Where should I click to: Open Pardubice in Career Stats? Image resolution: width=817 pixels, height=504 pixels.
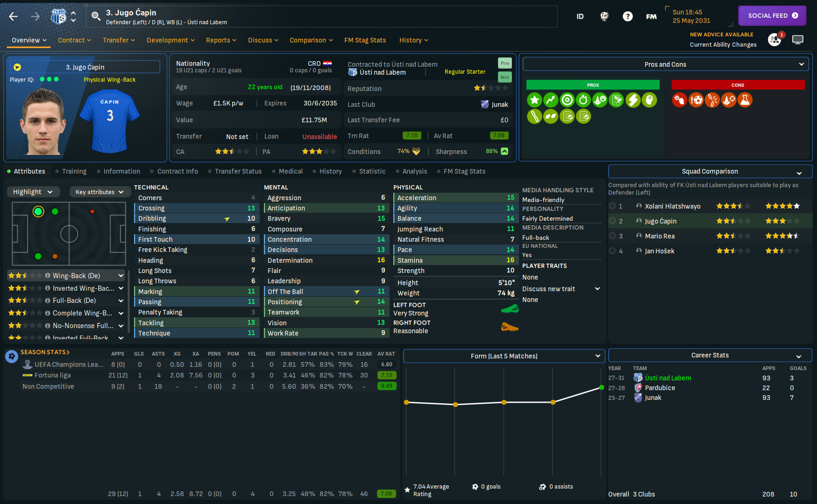660,388
